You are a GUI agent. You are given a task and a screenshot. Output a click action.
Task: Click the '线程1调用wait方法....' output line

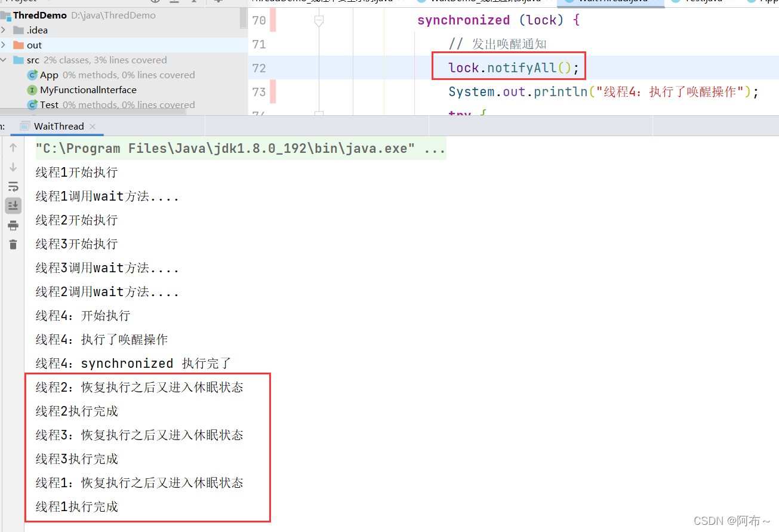pos(107,196)
